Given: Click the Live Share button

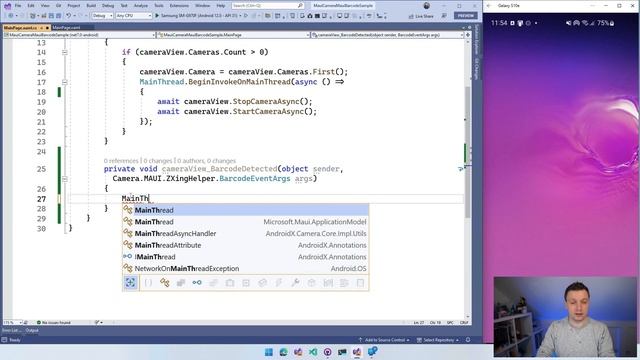Looking at the screenshot, I should (421, 16).
